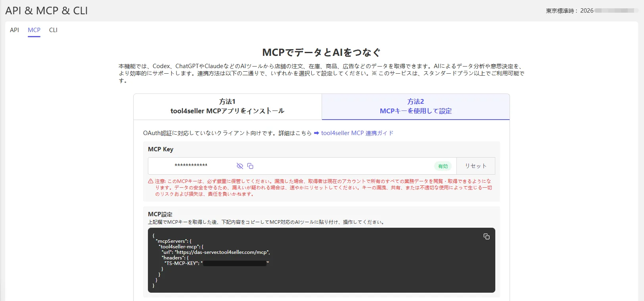Choose 方法1 tool4seller MCPアプリをインストール tab
644x301 pixels.
228,107
